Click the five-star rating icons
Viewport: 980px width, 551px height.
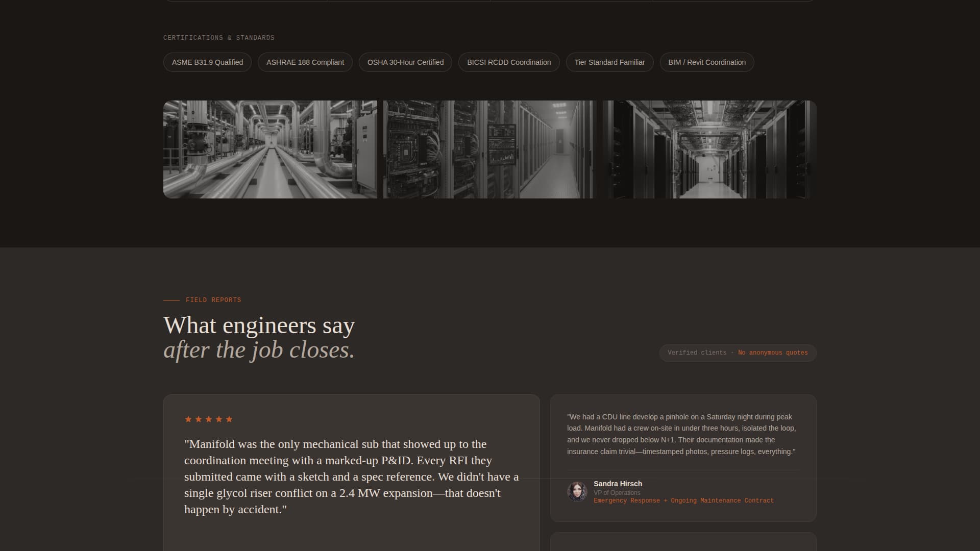208,419
